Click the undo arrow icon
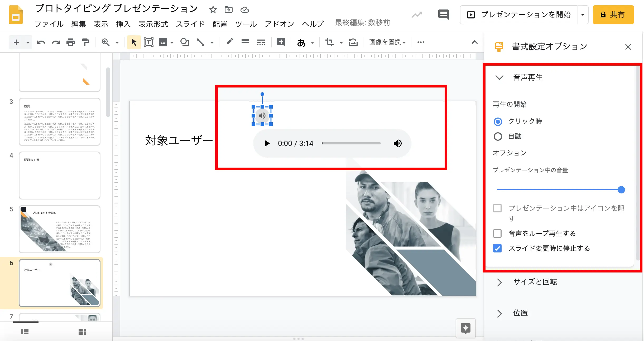The height and width of the screenshot is (341, 644). (41, 42)
